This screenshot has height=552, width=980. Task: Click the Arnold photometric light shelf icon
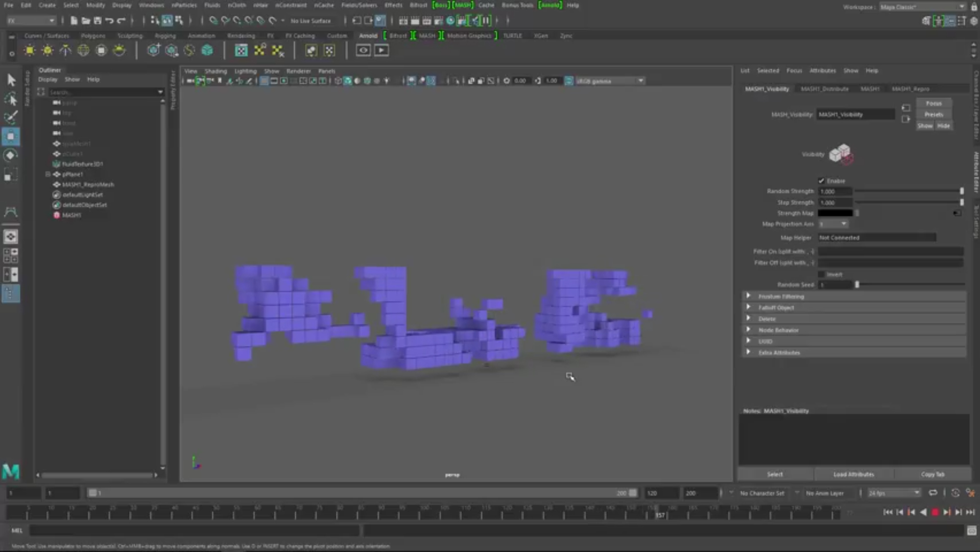65,50
